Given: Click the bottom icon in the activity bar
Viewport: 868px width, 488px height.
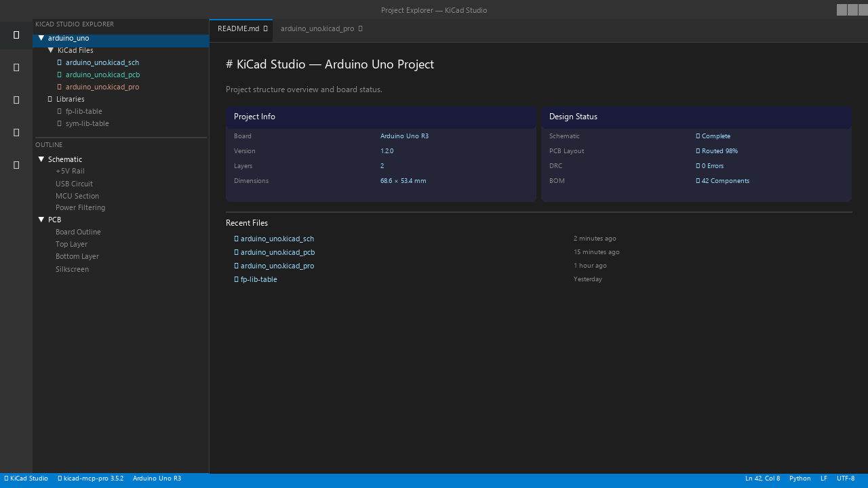Looking at the screenshot, I should (16, 165).
